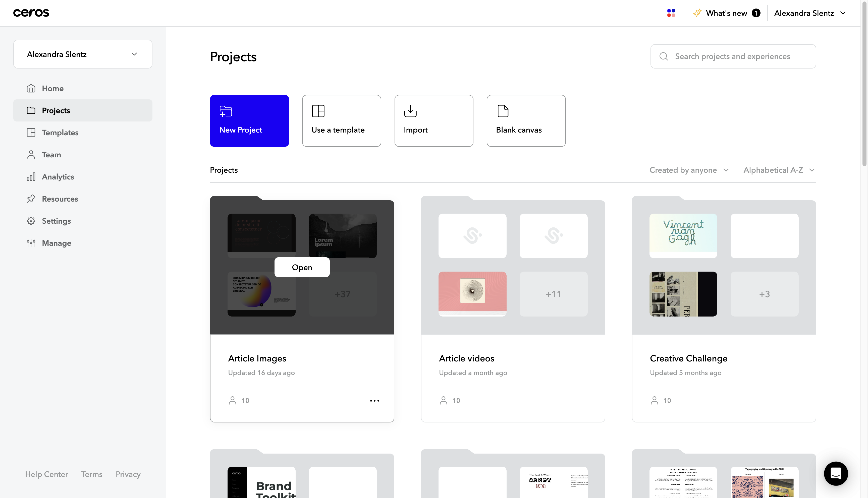
Task: Click the Creative Challenge title
Action: tap(688, 358)
